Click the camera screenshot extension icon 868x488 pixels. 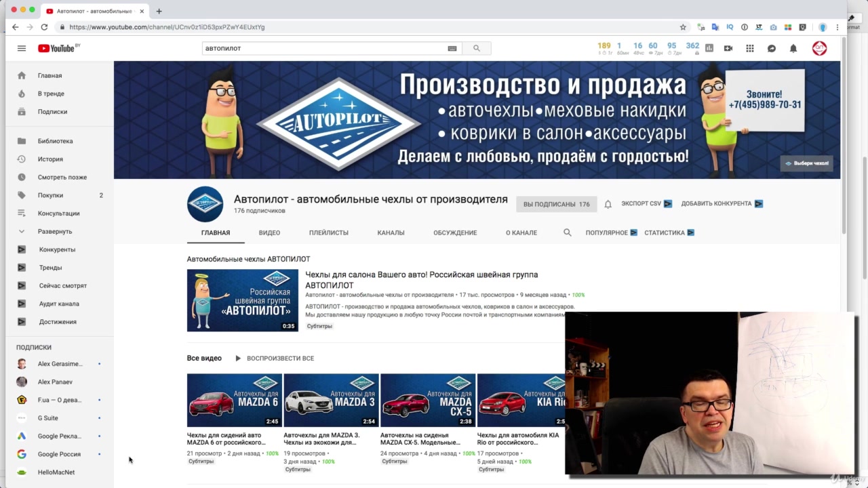[774, 27]
